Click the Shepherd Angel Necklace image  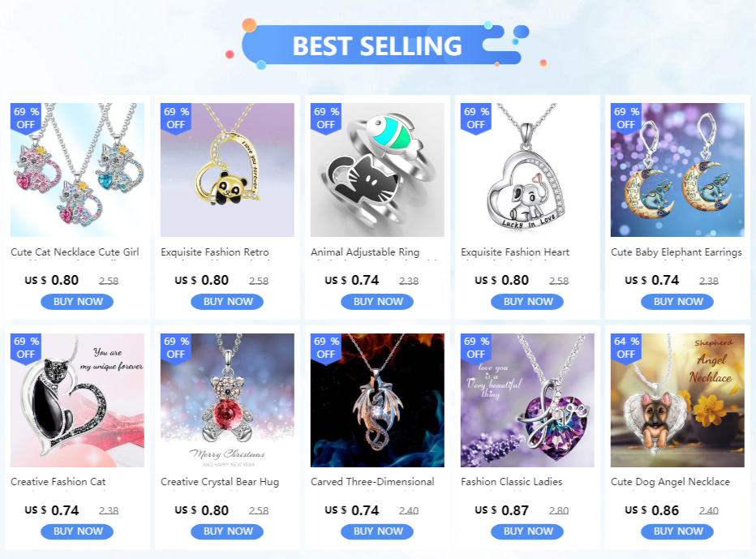point(677,400)
